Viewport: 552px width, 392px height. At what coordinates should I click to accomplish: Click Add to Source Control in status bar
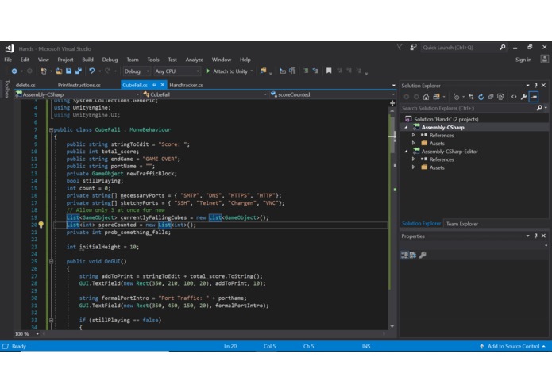click(513, 346)
